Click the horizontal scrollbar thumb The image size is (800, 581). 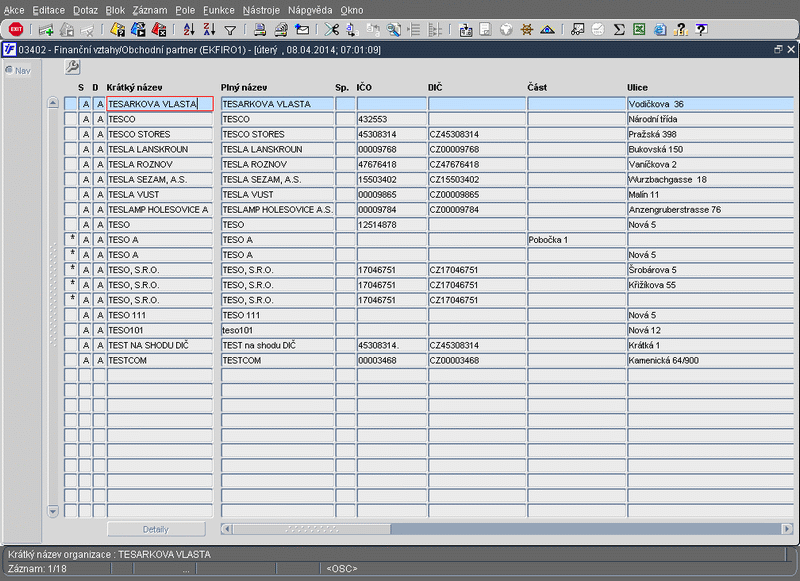(312, 529)
